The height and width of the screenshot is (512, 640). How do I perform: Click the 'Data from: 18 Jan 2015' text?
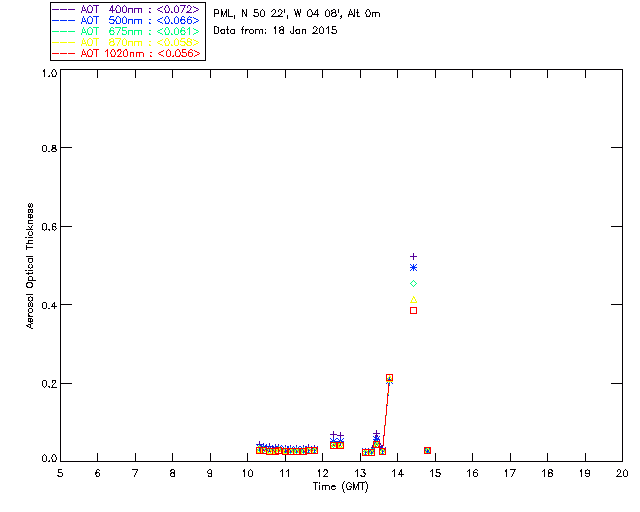pyautogui.click(x=275, y=31)
